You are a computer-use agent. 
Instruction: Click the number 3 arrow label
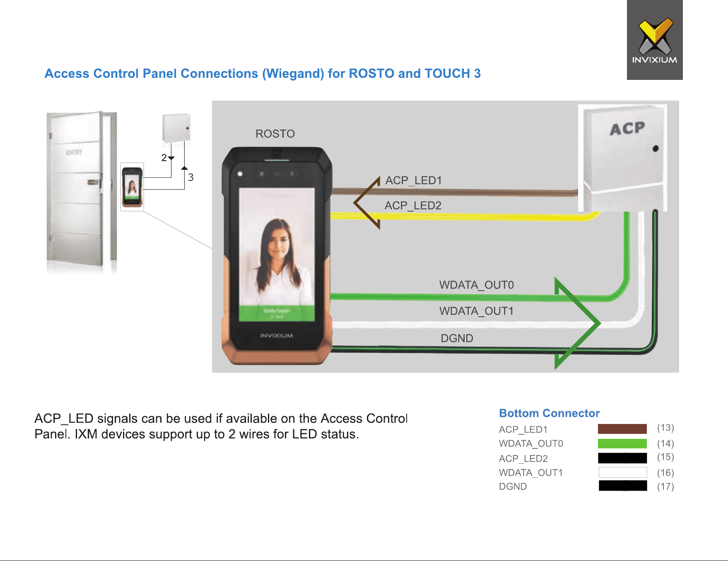point(190,178)
